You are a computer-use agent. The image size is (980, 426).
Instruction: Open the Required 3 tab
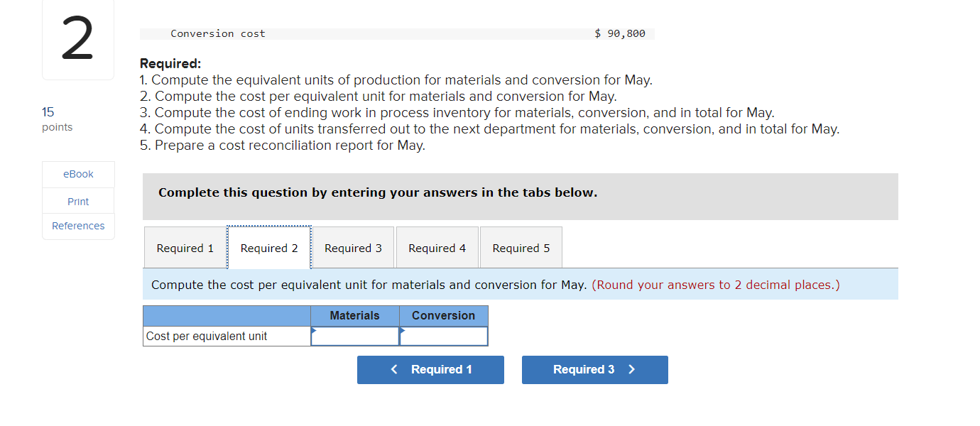(x=353, y=248)
